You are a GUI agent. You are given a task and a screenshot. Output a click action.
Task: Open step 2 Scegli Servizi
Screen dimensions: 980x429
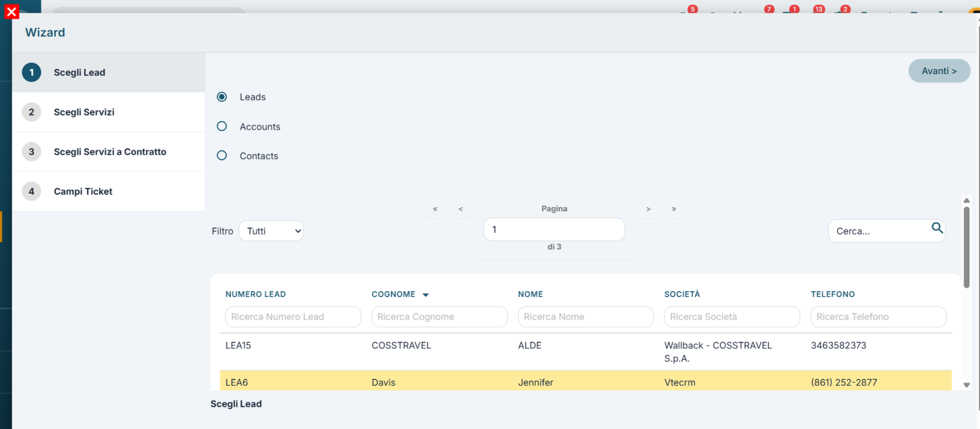coord(108,112)
